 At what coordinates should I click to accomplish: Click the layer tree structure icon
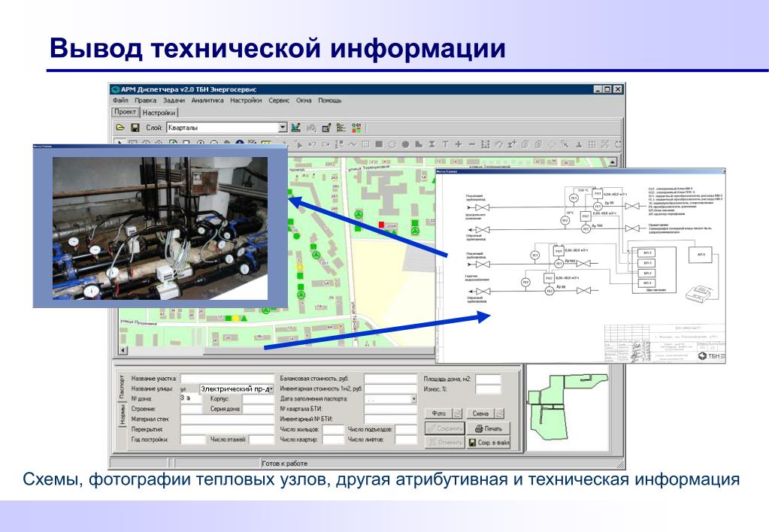pyautogui.click(x=341, y=128)
